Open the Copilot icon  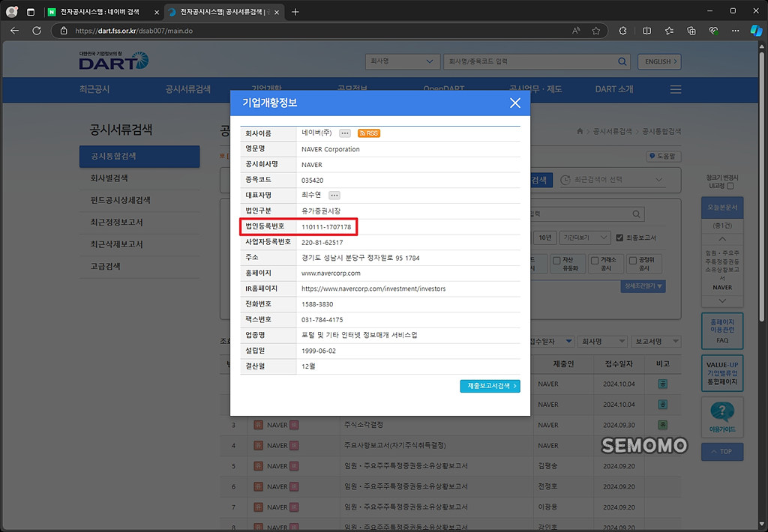click(756, 31)
